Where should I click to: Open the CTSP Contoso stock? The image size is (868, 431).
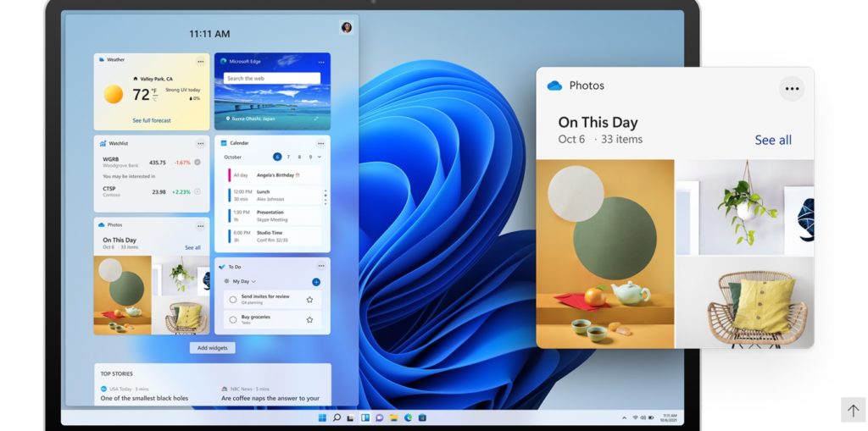[x=152, y=191]
